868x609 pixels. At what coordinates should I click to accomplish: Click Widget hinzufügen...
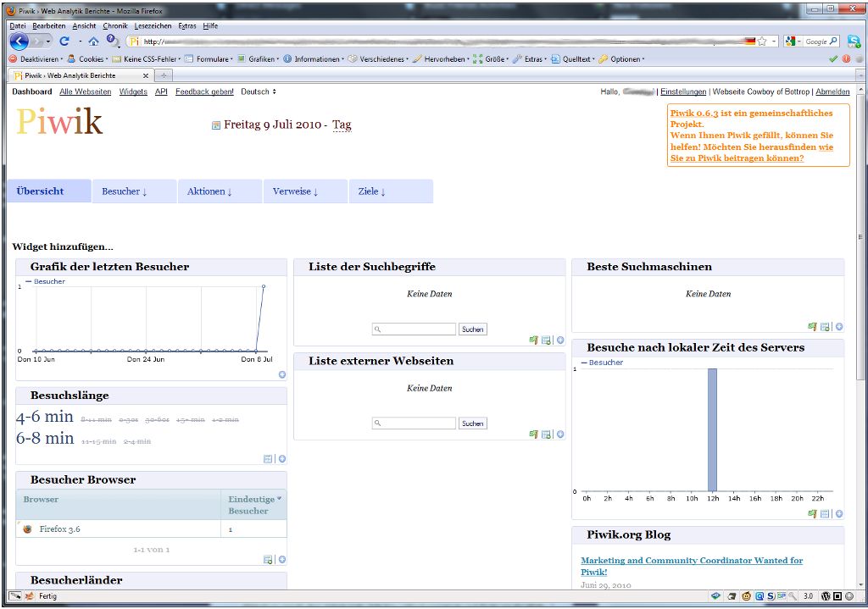(x=63, y=246)
